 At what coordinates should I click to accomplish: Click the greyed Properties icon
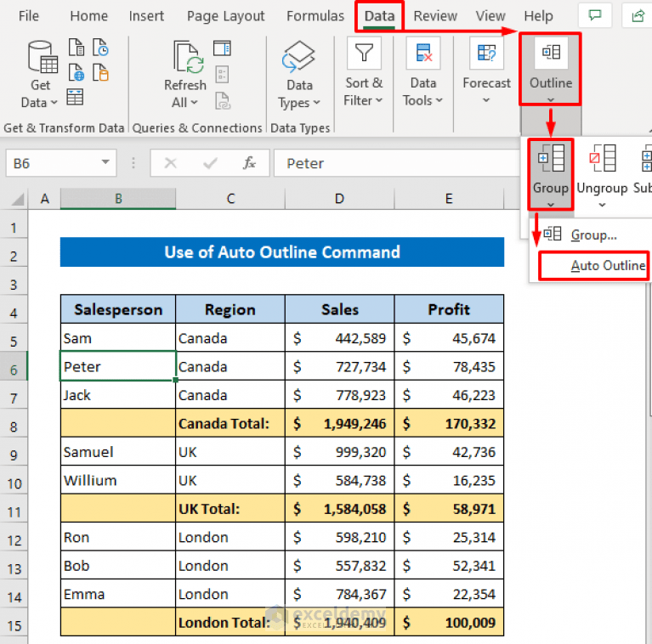222,75
